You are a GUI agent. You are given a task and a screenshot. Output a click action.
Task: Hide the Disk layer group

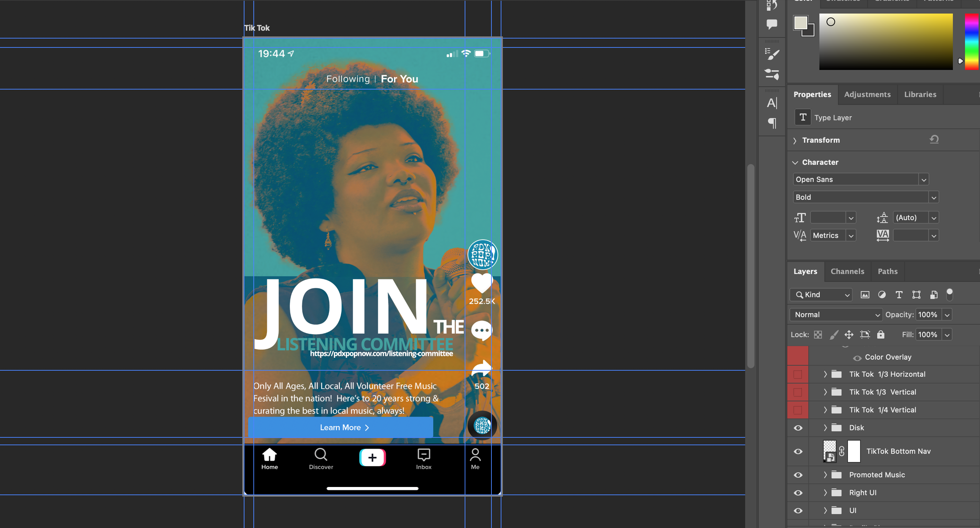pyautogui.click(x=798, y=428)
